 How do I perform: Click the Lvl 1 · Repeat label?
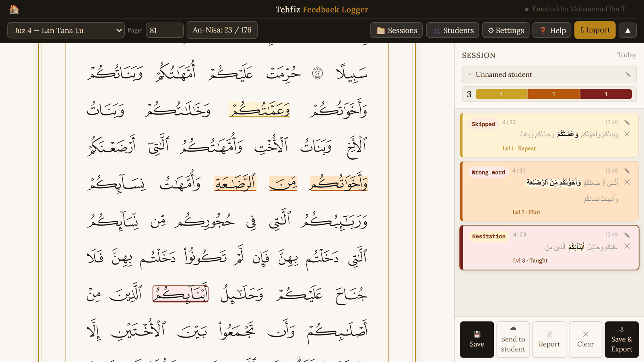519,148
